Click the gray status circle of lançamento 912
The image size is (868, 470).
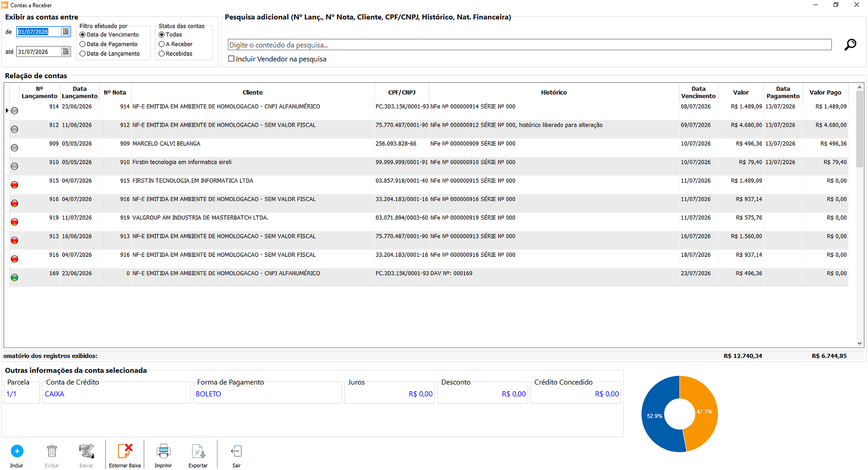pos(14,129)
